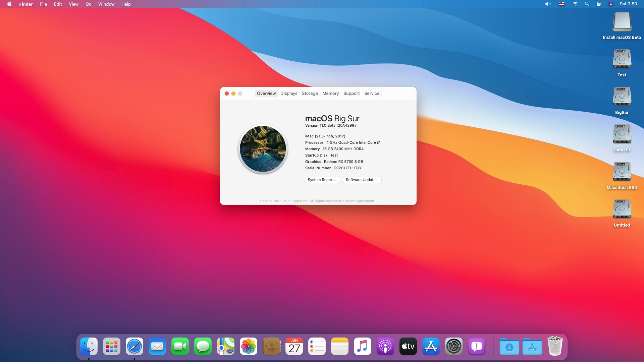The image size is (644, 362).
Task: Open Messages in the Dock
Action: tap(203, 346)
